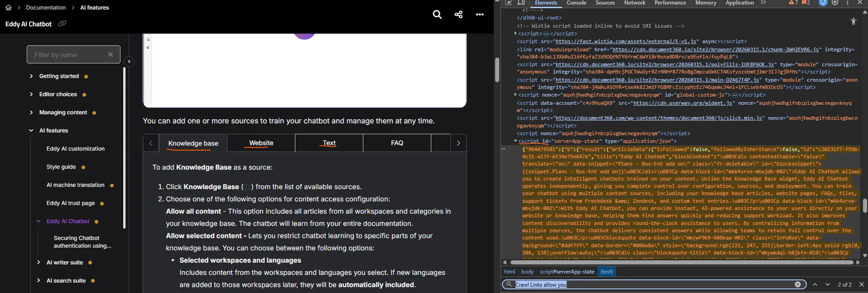Close the DevTools panel

pos(860,3)
